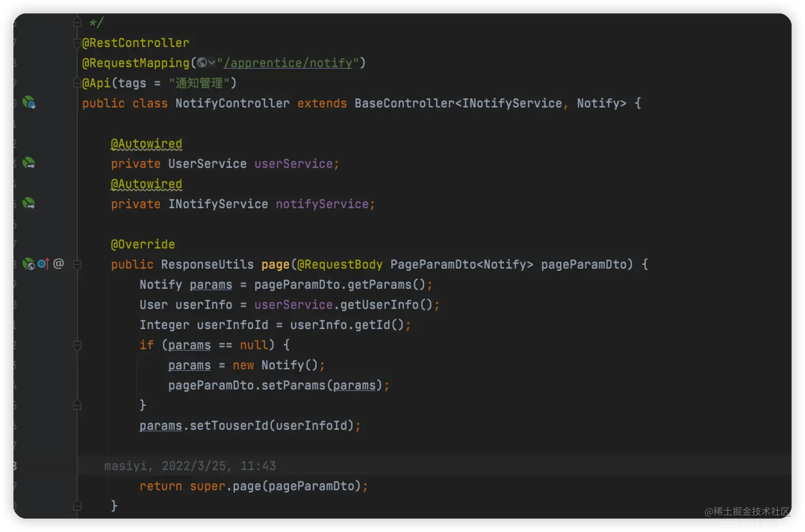Click getUserInfo() method call

[386, 305]
